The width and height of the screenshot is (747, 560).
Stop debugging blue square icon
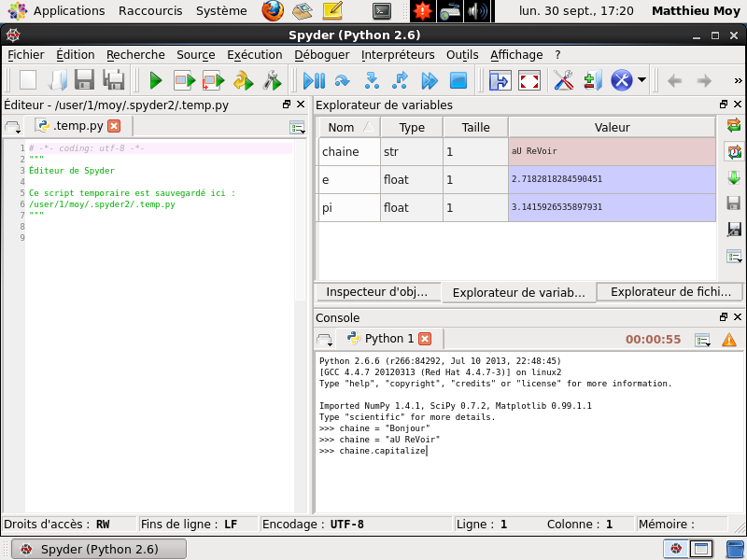point(458,80)
